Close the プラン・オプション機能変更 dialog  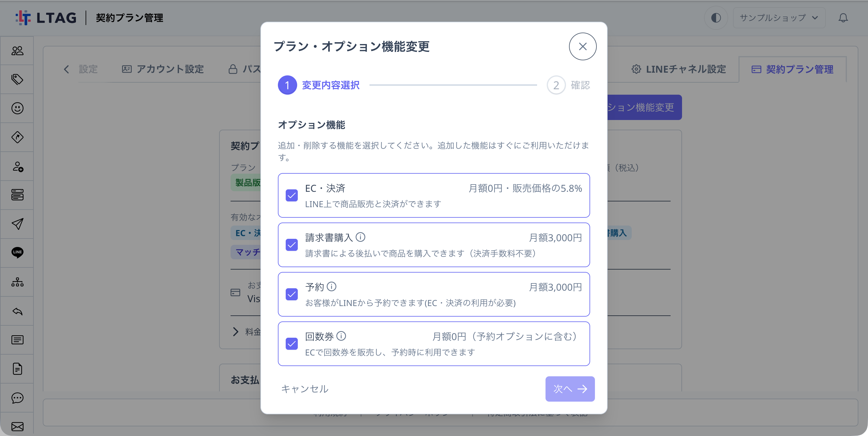(583, 46)
